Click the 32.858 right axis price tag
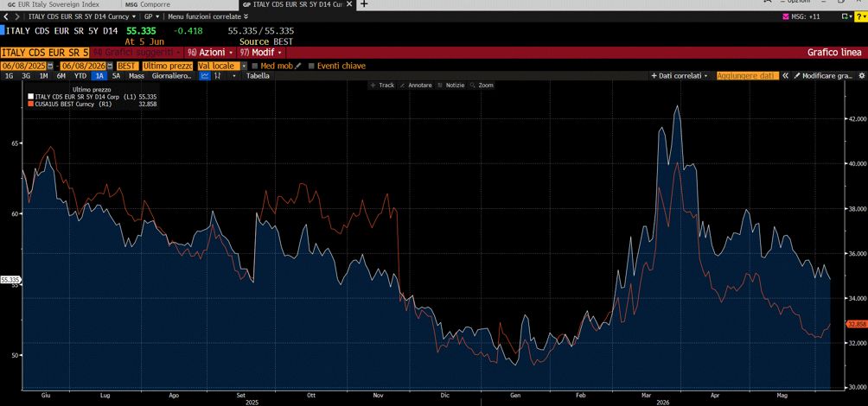Viewport: 868px width, 406px height. [x=855, y=324]
